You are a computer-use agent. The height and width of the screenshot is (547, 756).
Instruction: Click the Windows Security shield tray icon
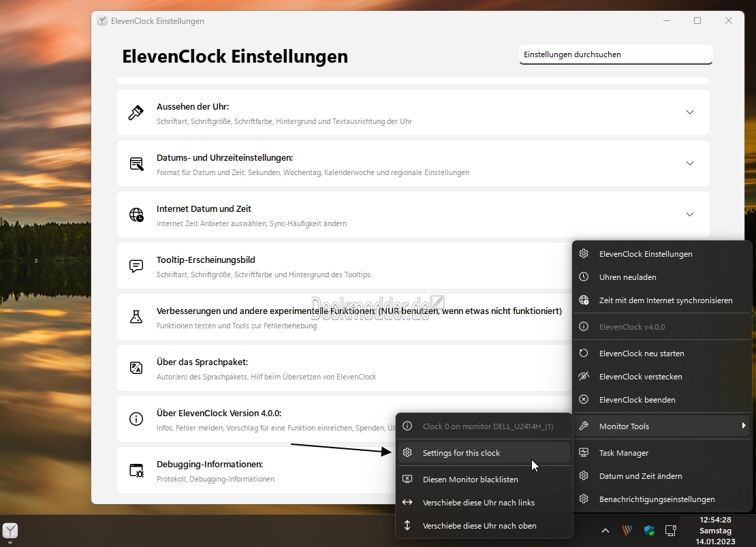649,531
